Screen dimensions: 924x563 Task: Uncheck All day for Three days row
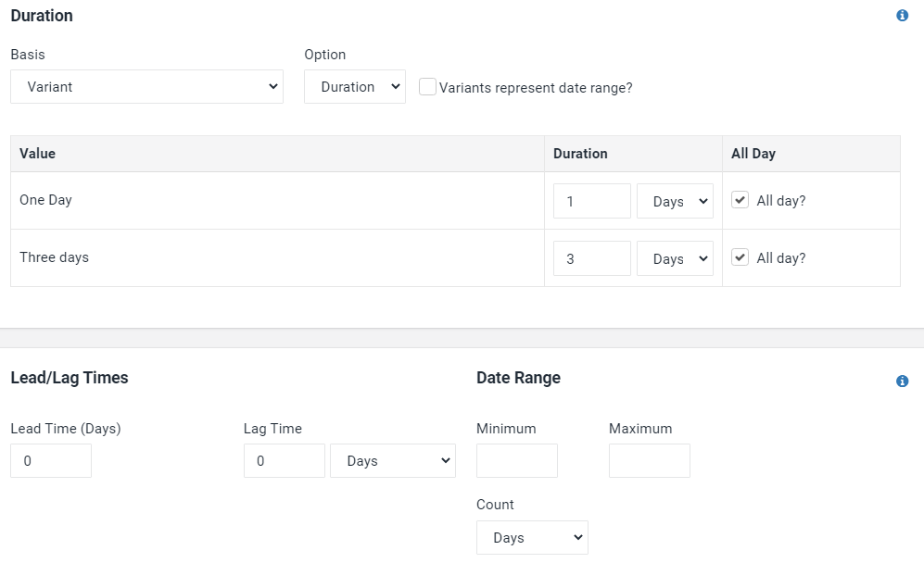pyautogui.click(x=740, y=257)
